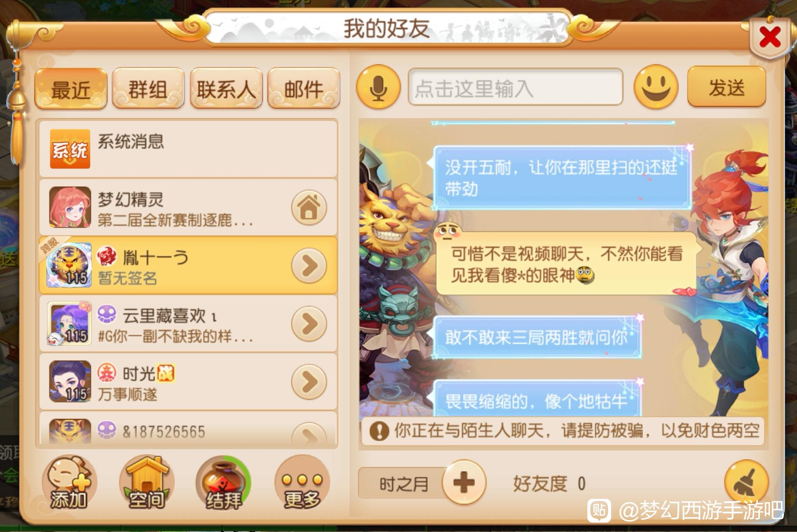Screen dimensions: 797x532
Task: Switch to the 群组 tab
Action: click(148, 89)
